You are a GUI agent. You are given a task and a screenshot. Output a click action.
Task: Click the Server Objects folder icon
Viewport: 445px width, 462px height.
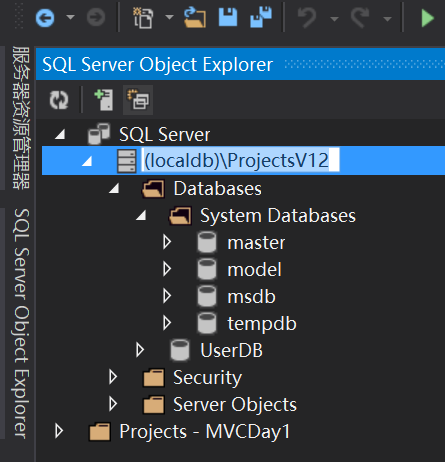click(153, 405)
